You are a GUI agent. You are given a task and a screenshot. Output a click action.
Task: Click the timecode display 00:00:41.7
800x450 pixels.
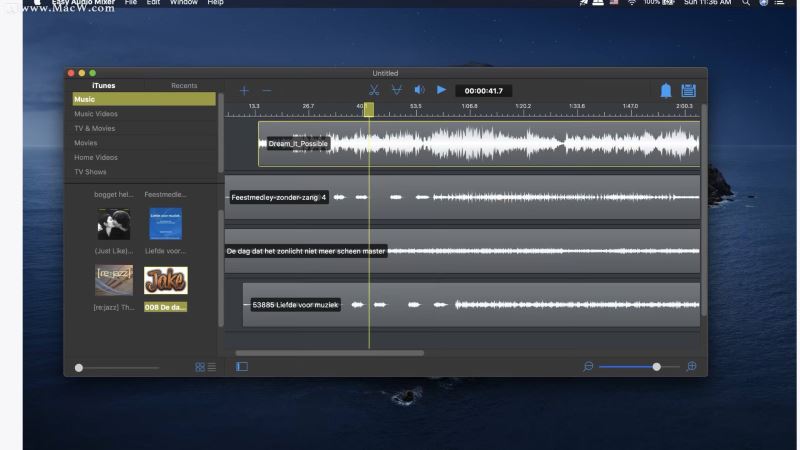click(483, 91)
